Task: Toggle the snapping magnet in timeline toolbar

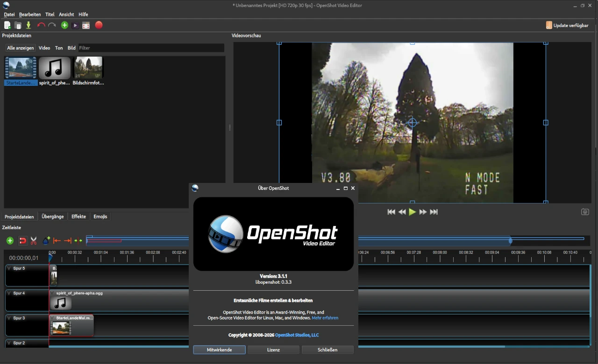Action: (22, 241)
